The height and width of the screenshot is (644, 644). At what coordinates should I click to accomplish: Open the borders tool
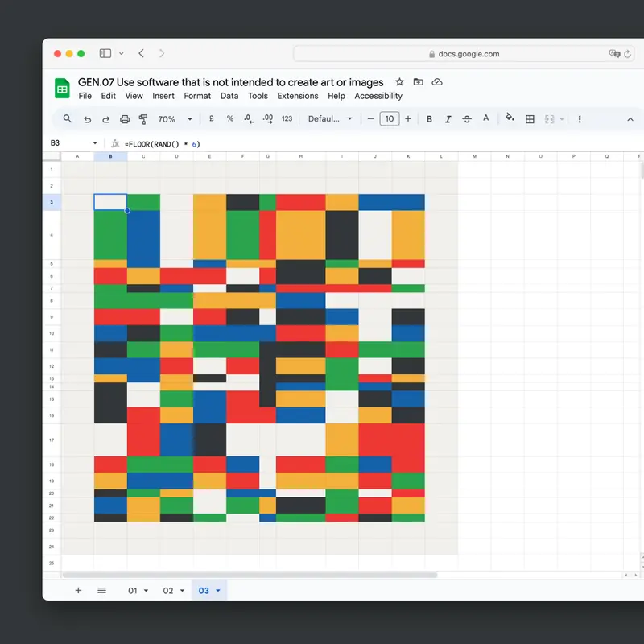(x=530, y=119)
